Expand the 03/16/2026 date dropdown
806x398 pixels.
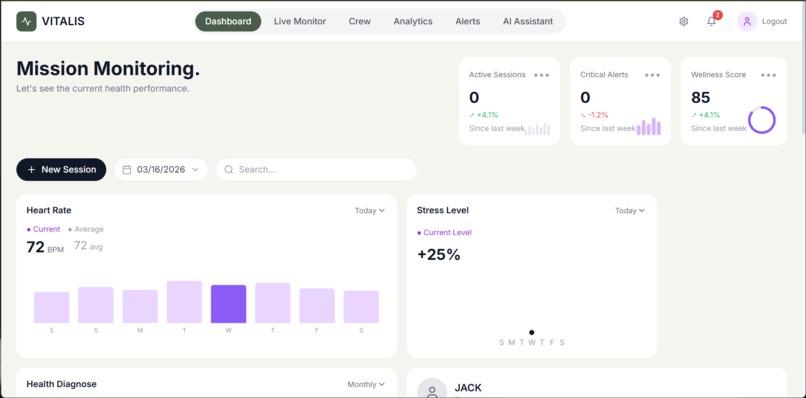point(161,170)
